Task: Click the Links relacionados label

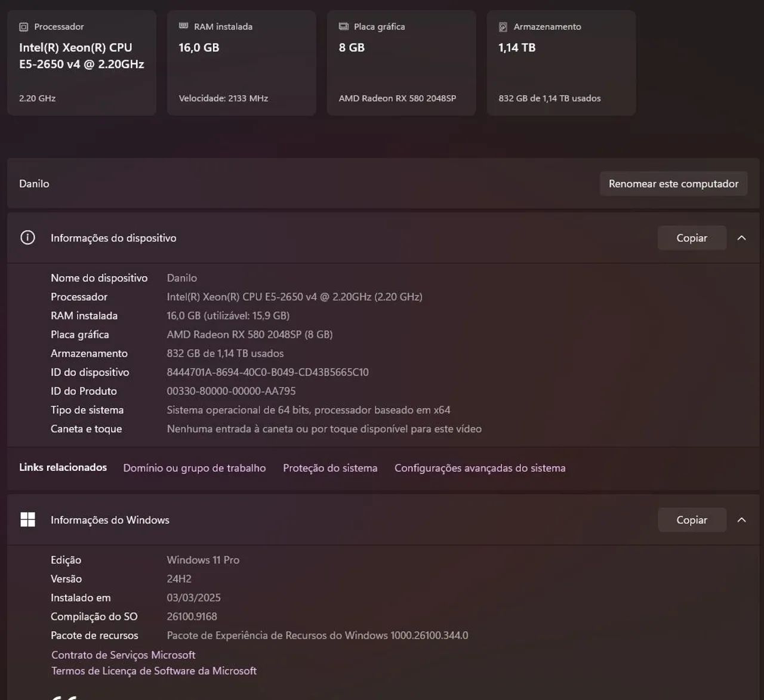Action: [63, 467]
